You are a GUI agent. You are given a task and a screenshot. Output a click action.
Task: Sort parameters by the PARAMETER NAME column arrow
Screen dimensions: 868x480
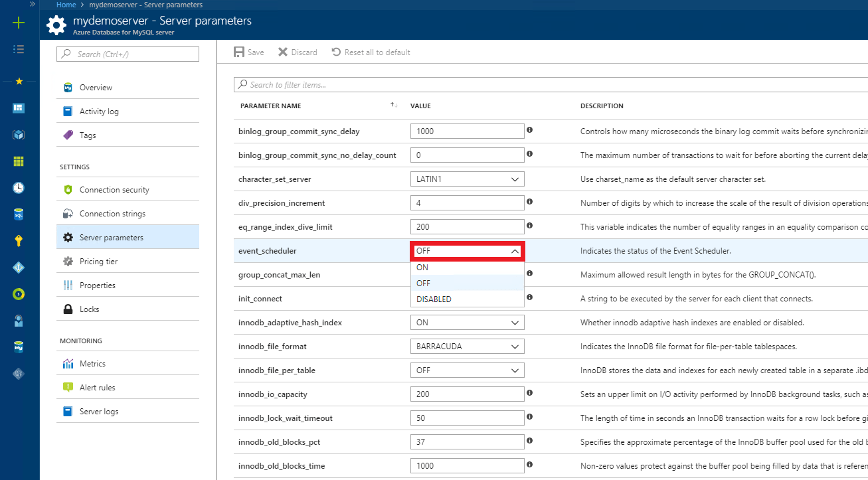coord(393,105)
